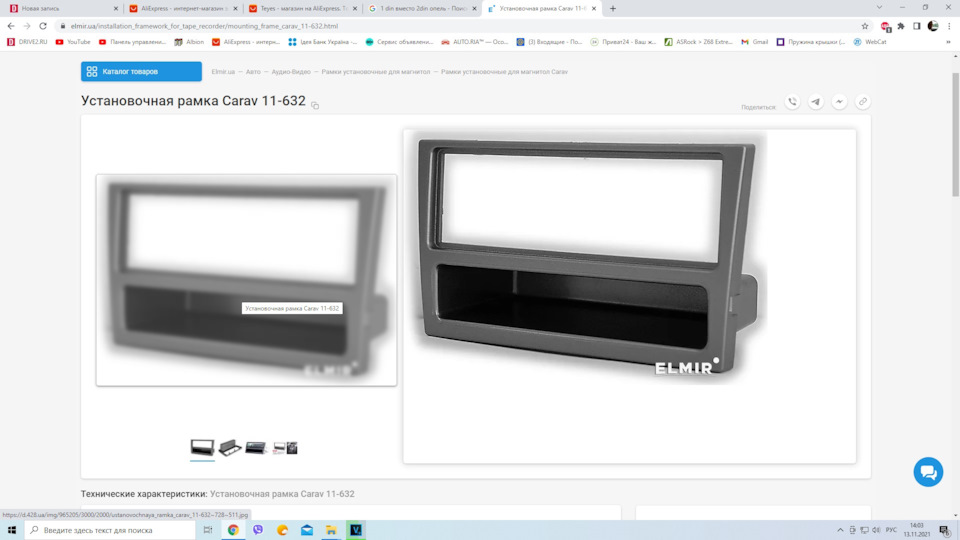This screenshot has width=960, height=540.
Task: Click the address bar URL field
Action: coord(459,26)
